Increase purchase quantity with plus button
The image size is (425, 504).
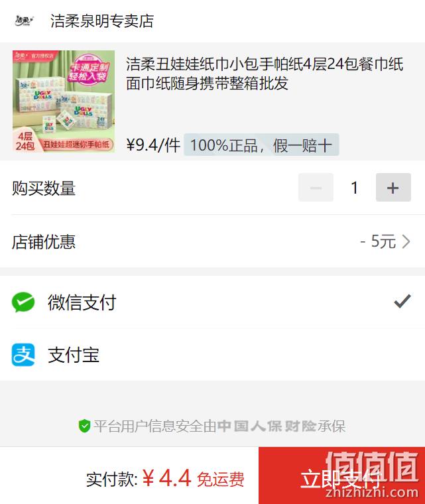pos(393,188)
